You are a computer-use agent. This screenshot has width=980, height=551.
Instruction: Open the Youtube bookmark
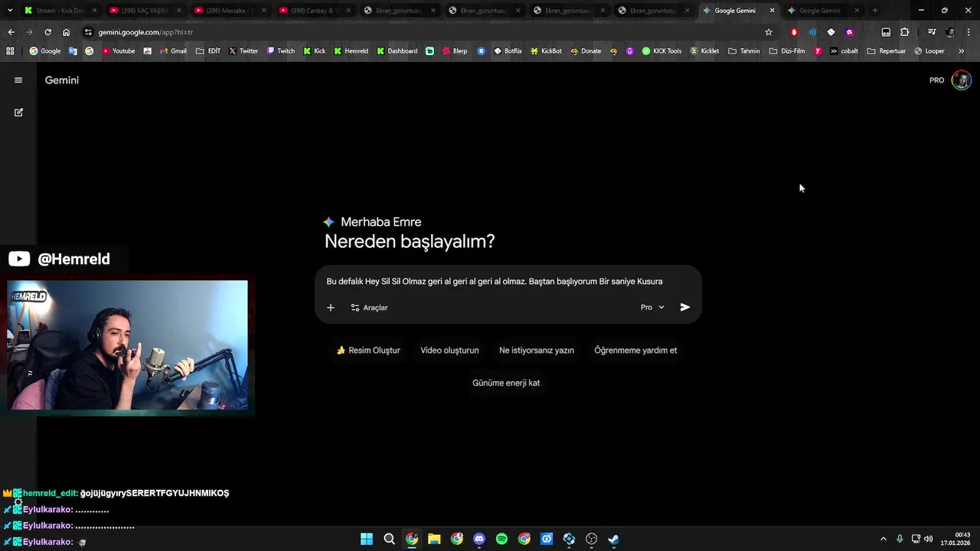(x=119, y=51)
